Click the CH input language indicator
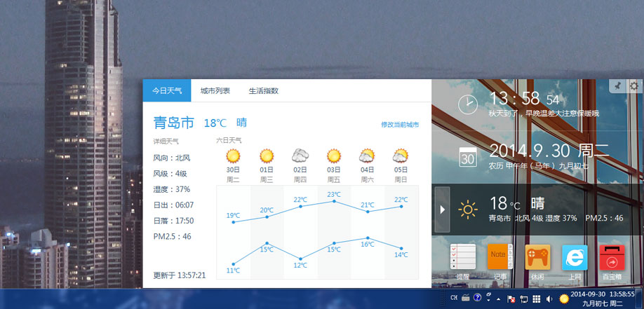 [x=455, y=298]
